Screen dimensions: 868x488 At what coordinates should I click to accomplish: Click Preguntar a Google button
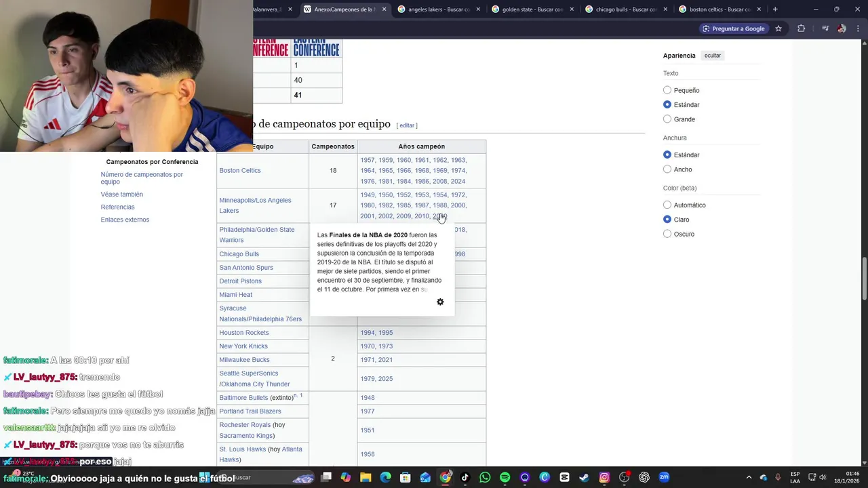734,28
